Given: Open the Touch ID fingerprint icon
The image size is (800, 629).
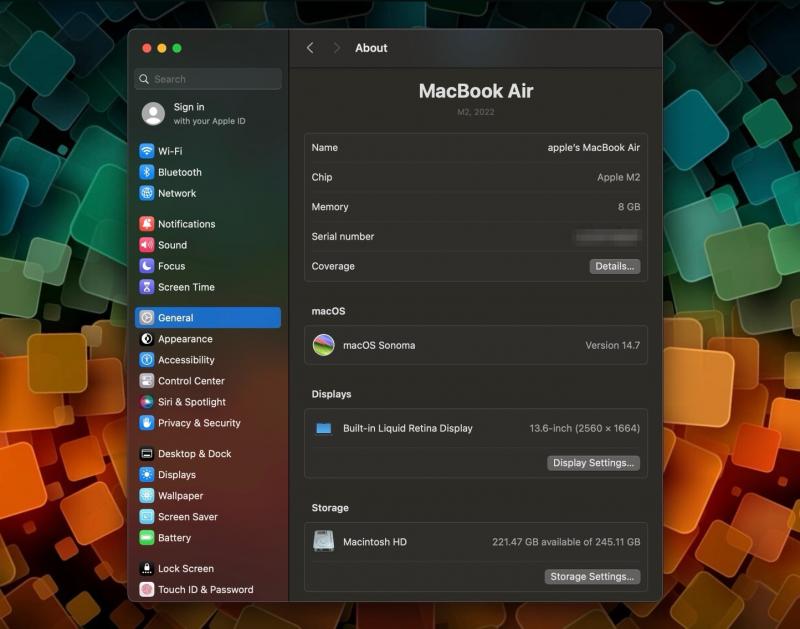Looking at the screenshot, I should click(x=147, y=589).
